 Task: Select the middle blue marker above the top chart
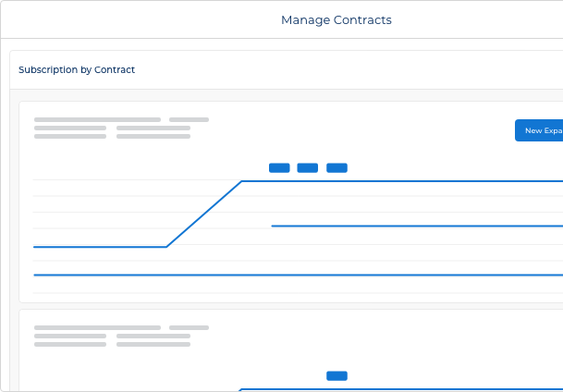(308, 167)
